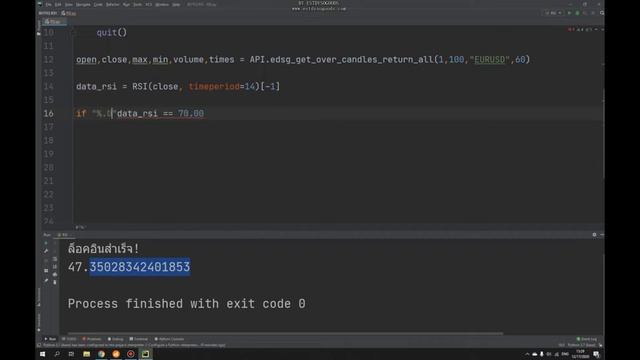Open the TODO tool window tab
Viewport: 640px width, 360px height.
click(69, 339)
